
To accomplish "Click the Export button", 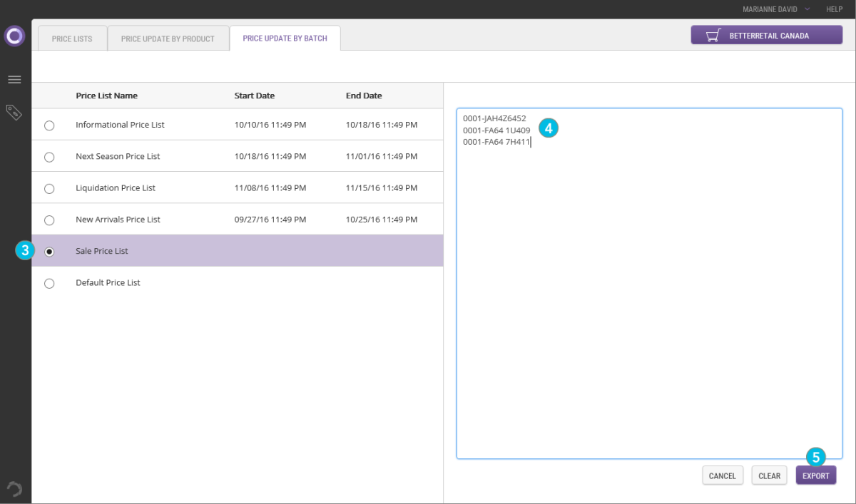I will tap(815, 475).
